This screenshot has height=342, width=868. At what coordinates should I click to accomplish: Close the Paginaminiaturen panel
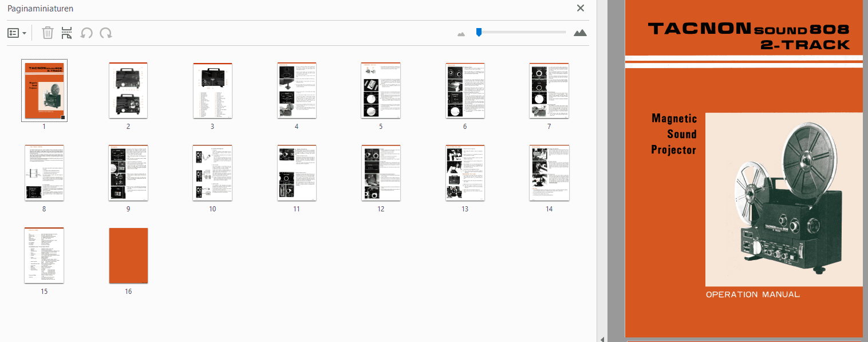pyautogui.click(x=581, y=8)
